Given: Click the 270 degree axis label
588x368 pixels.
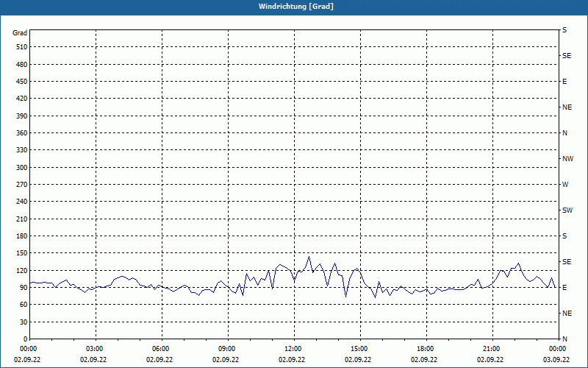Looking at the screenshot, I should pyautogui.click(x=22, y=185).
